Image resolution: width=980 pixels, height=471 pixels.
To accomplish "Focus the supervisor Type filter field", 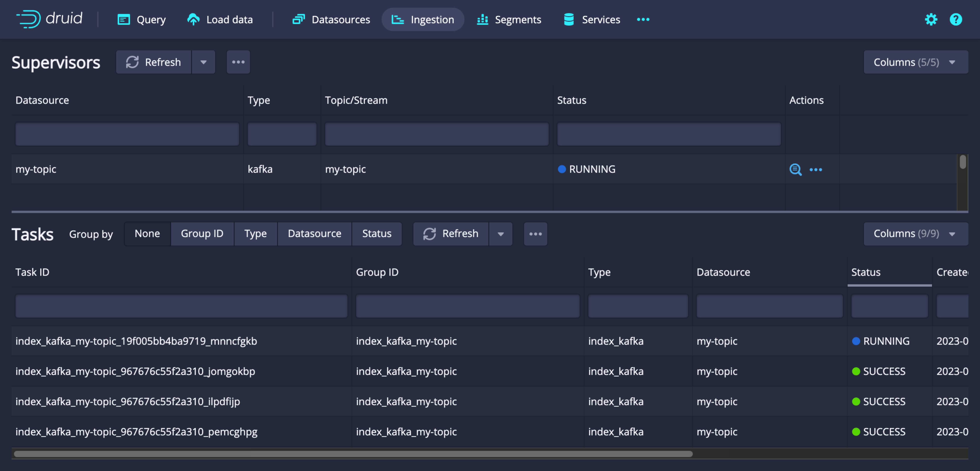I will click(282, 134).
